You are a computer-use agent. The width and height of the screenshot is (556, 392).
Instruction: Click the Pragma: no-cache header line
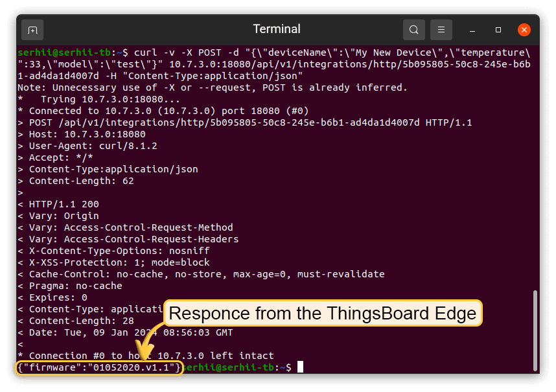pyautogui.click(x=75, y=286)
